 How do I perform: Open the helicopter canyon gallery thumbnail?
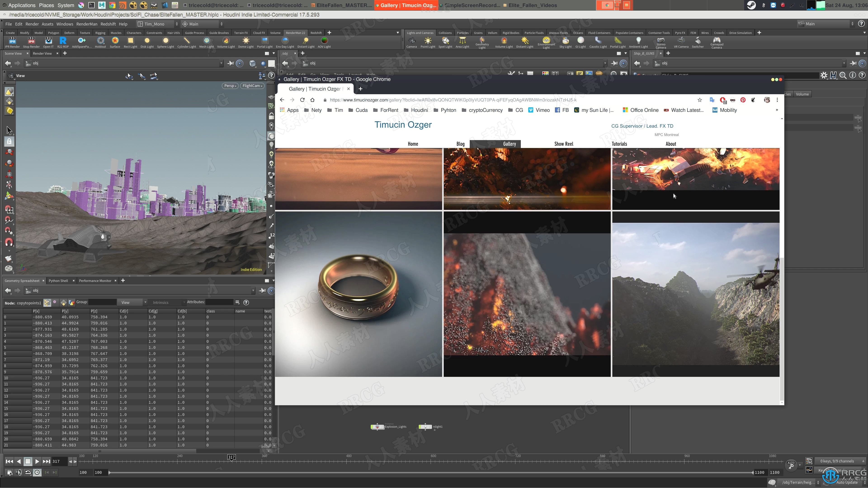pyautogui.click(x=696, y=294)
